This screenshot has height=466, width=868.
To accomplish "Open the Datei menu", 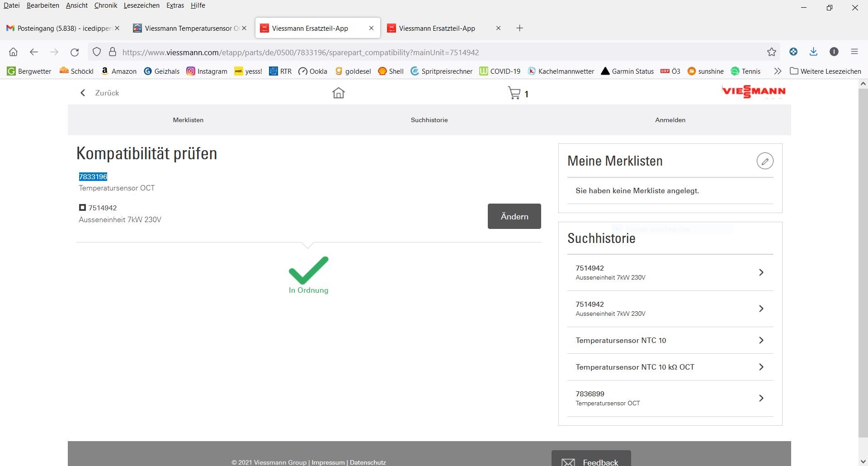I will tap(12, 5).
